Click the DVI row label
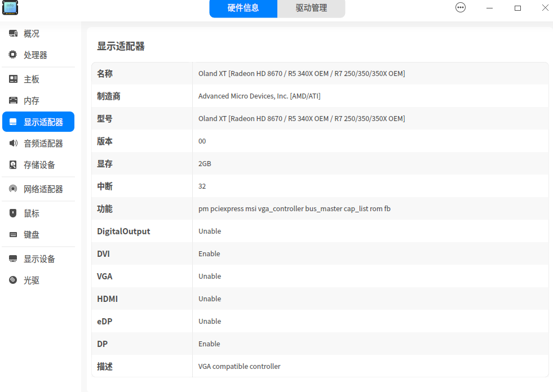Screen dimensions: 553x392 (x=103, y=254)
